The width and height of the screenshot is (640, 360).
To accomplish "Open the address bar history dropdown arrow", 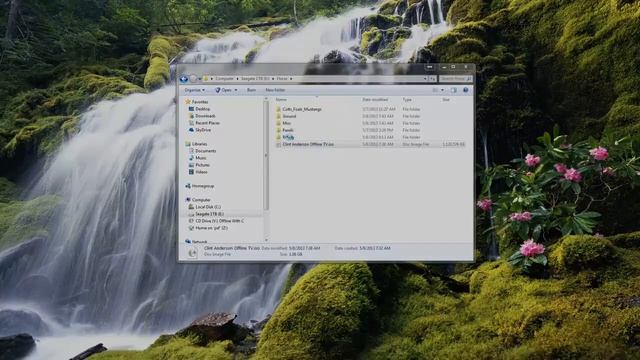I will (x=425, y=78).
